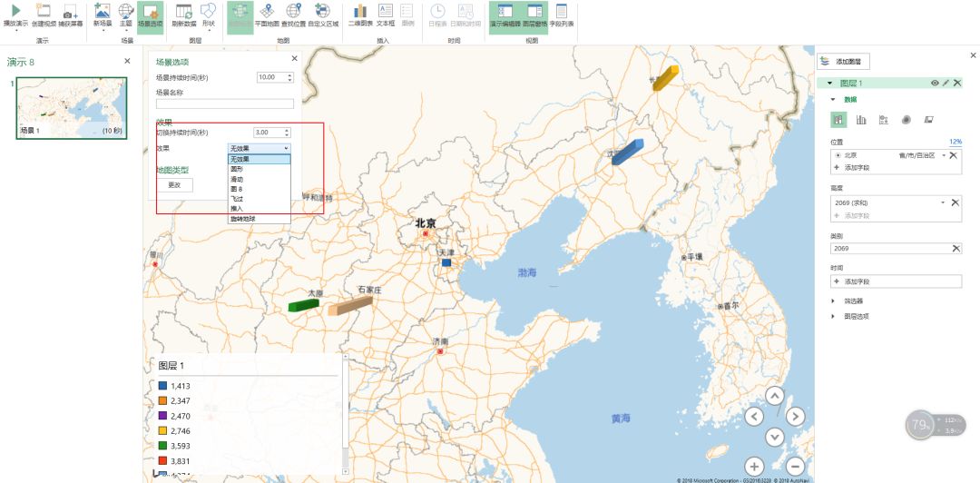Image resolution: width=980 pixels, height=483 pixels.
Task: Click Add Layer (添加图层) button
Action: (x=843, y=62)
